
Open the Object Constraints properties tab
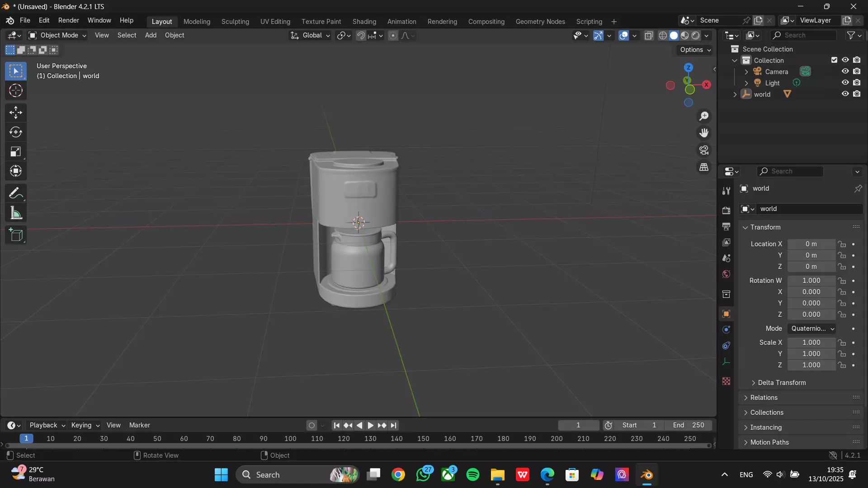(x=726, y=346)
